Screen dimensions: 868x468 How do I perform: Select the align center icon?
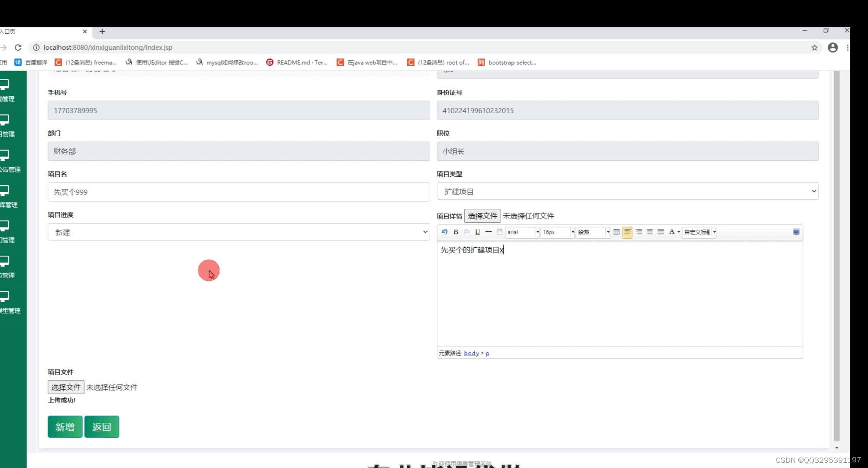tap(650, 232)
